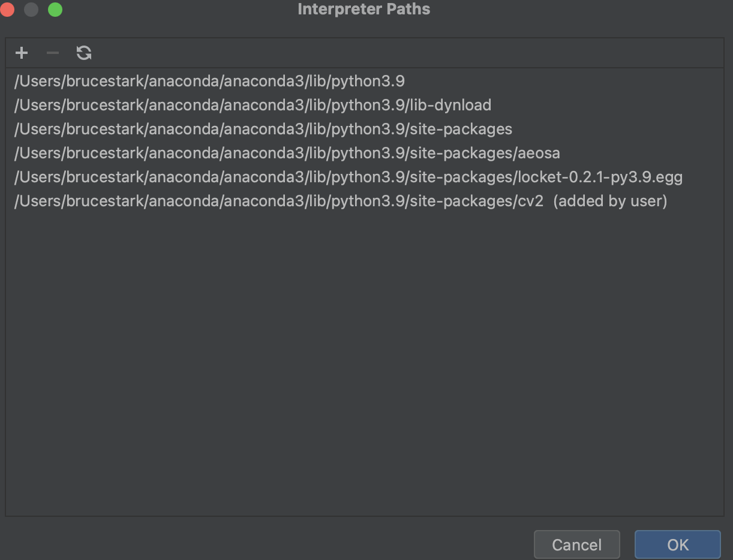Click the green zoom window button
This screenshot has height=560, width=733.
click(x=55, y=10)
